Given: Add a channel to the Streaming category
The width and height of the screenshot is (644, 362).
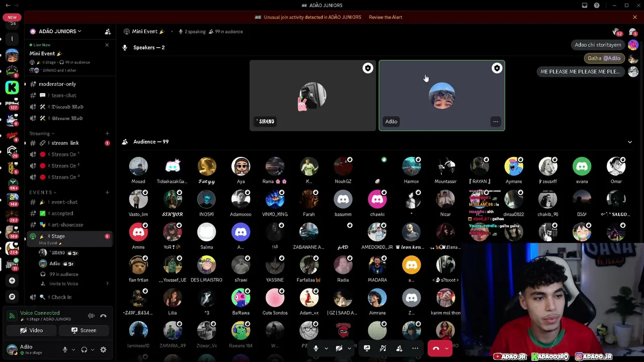Looking at the screenshot, I should tap(107, 134).
